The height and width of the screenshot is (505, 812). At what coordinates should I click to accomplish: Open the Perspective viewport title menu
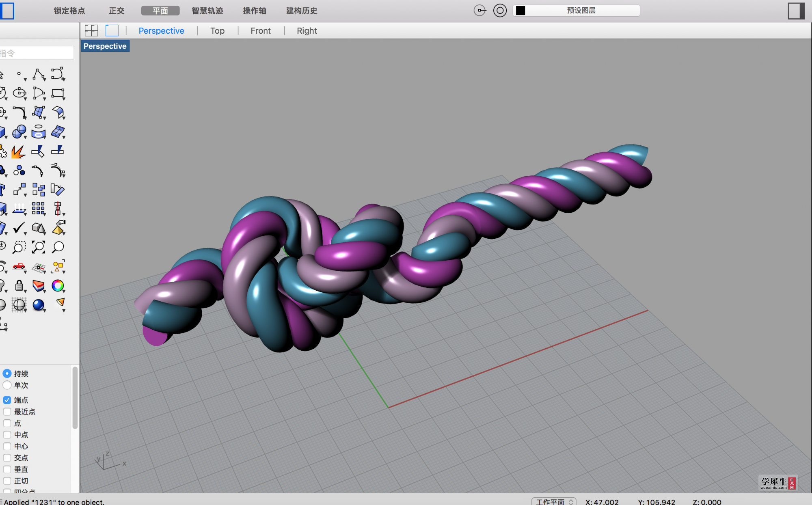click(x=105, y=46)
